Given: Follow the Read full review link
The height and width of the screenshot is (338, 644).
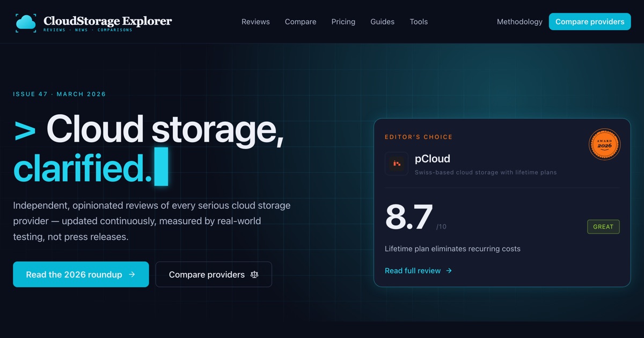Looking at the screenshot, I should [x=419, y=271].
